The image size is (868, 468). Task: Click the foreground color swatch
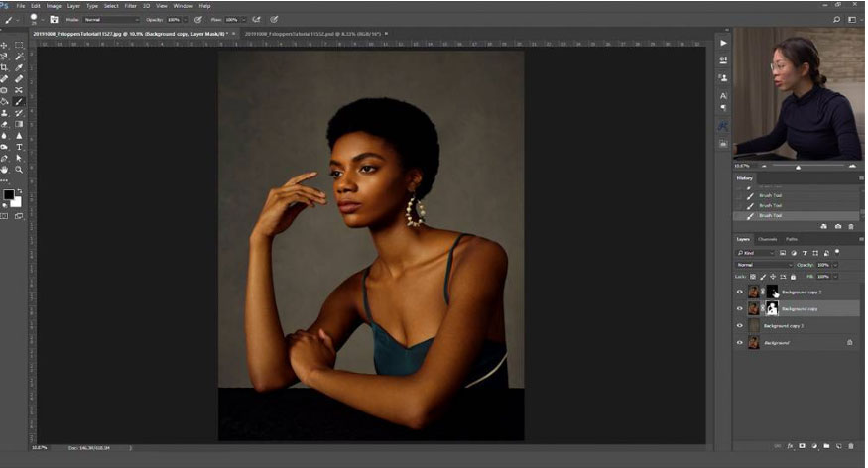[7, 194]
